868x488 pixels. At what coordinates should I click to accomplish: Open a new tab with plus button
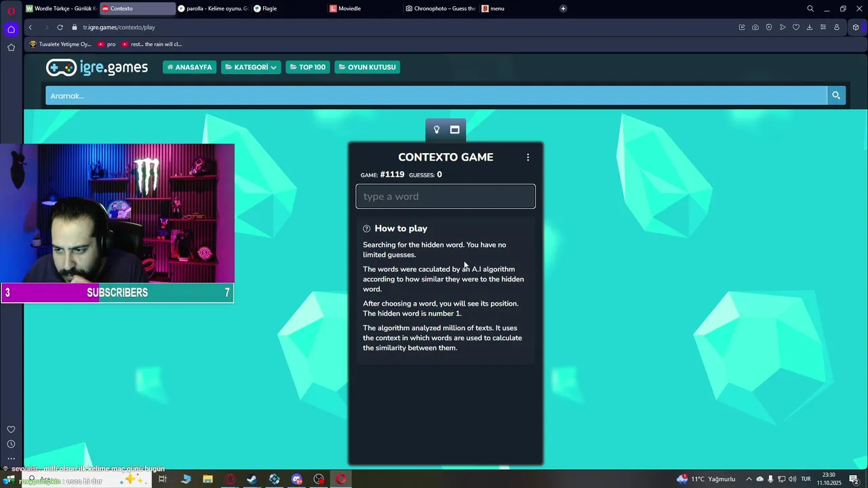tap(563, 9)
